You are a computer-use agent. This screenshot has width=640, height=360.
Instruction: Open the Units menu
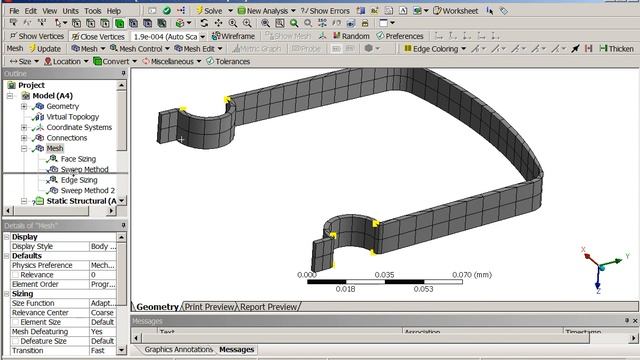70,11
